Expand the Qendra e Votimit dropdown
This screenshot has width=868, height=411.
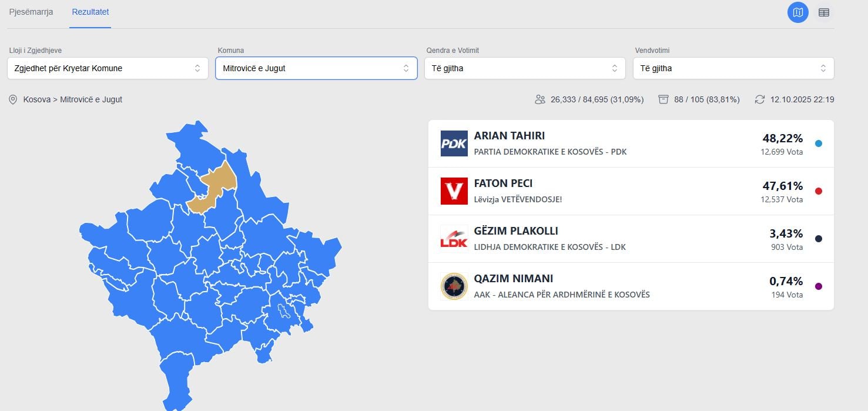(524, 68)
